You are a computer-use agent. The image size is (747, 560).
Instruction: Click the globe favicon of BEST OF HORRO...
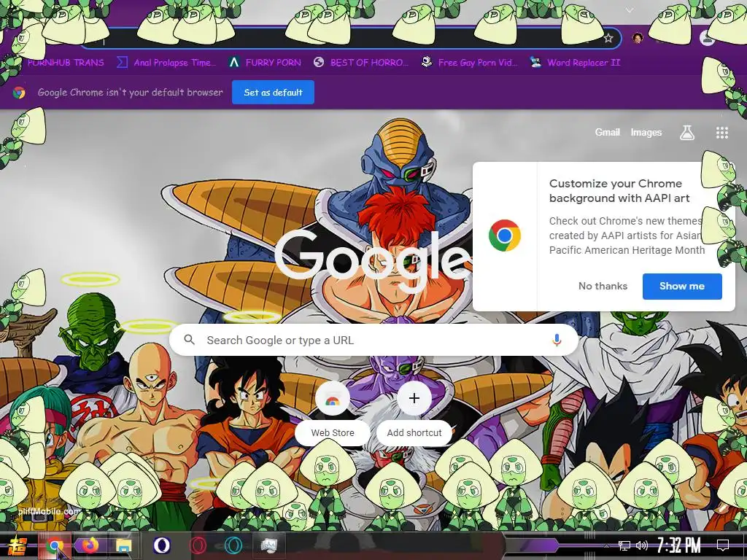click(x=319, y=63)
